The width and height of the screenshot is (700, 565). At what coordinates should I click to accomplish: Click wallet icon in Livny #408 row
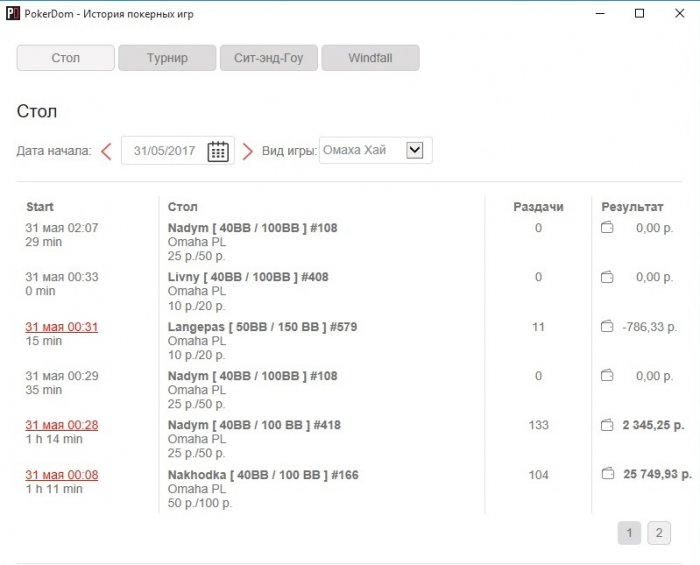[607, 277]
